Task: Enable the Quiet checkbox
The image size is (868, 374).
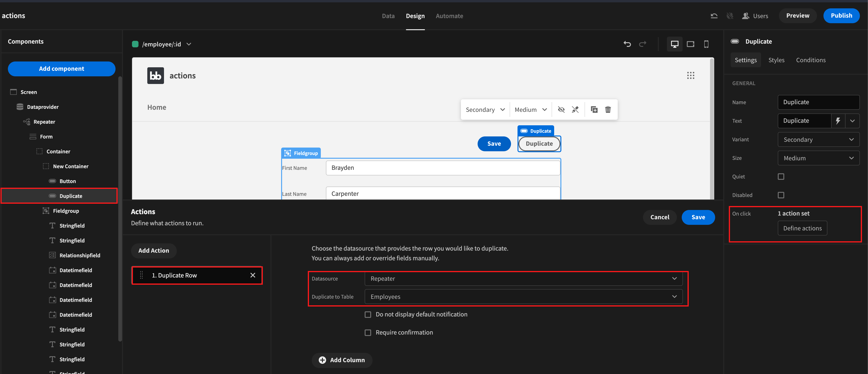Action: click(x=781, y=177)
